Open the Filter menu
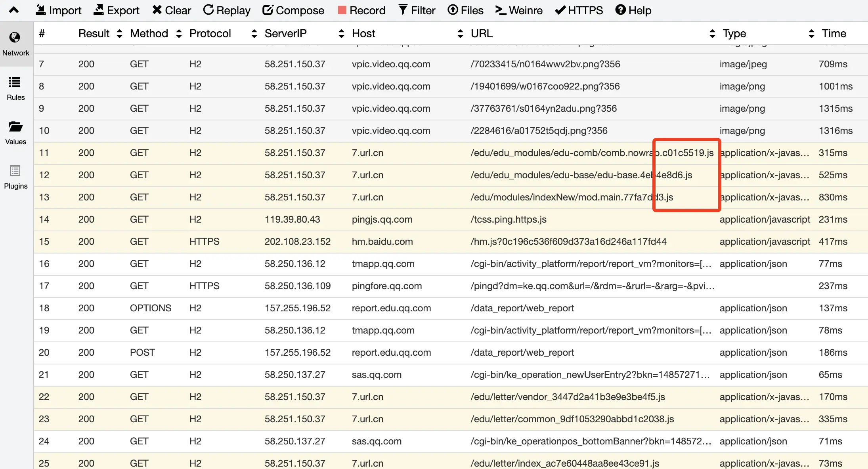868x469 pixels. point(417,10)
